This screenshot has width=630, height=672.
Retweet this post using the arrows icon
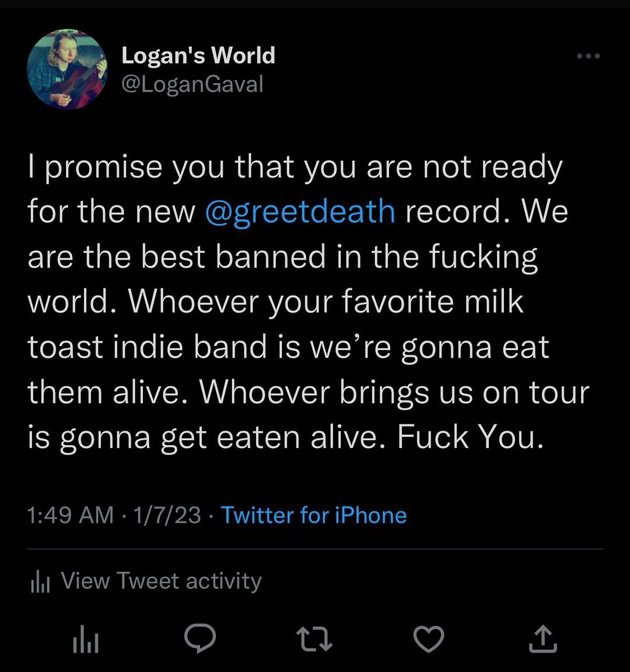315,639
